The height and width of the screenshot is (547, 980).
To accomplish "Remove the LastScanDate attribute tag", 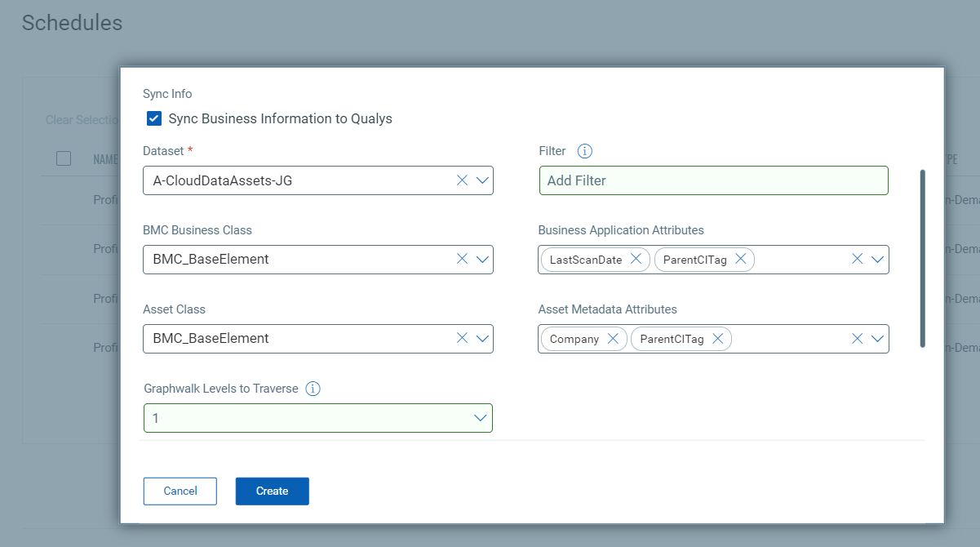I will (636, 260).
